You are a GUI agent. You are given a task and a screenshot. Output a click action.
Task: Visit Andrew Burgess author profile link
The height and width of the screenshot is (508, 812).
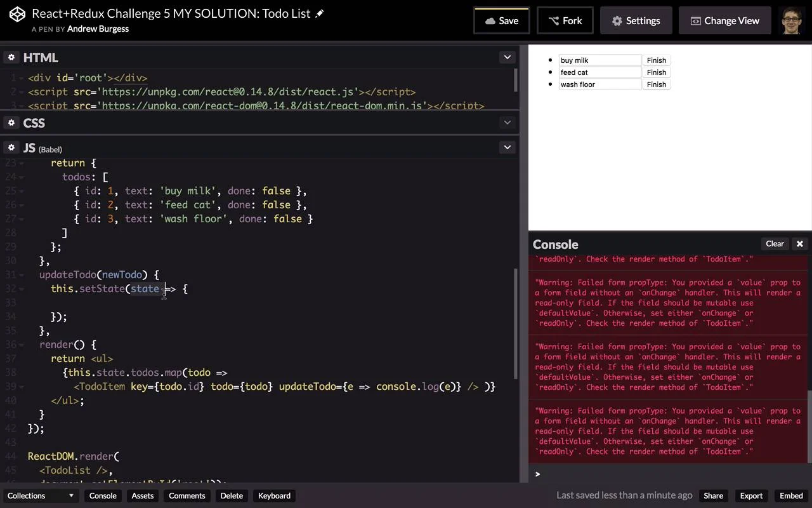pyautogui.click(x=98, y=29)
